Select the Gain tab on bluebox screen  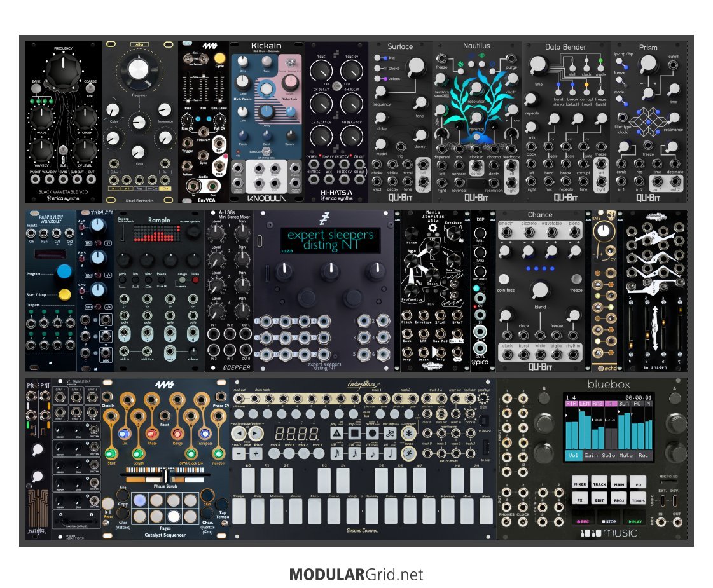591,455
